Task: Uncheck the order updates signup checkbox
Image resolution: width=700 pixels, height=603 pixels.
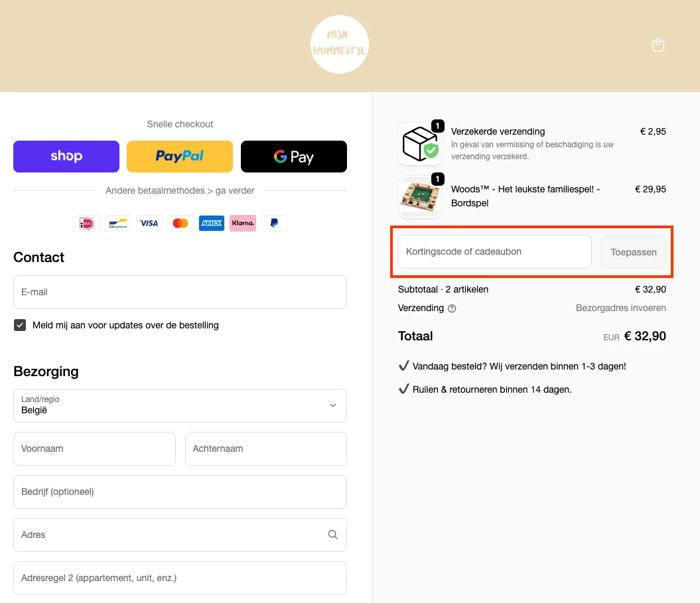Action: [x=20, y=325]
